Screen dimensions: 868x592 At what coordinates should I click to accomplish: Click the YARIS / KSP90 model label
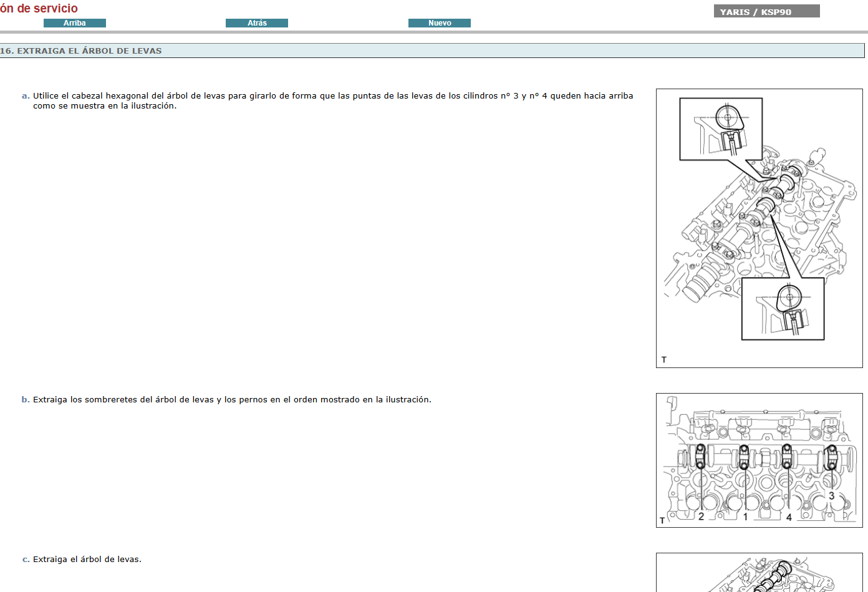point(766,12)
